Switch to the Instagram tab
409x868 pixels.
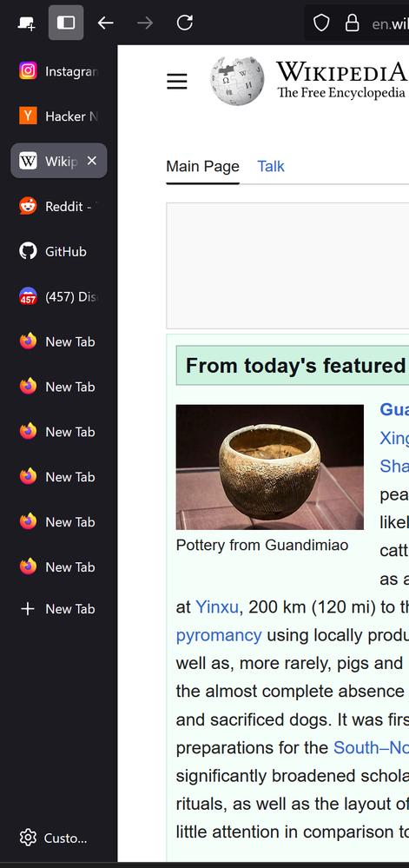coord(59,71)
